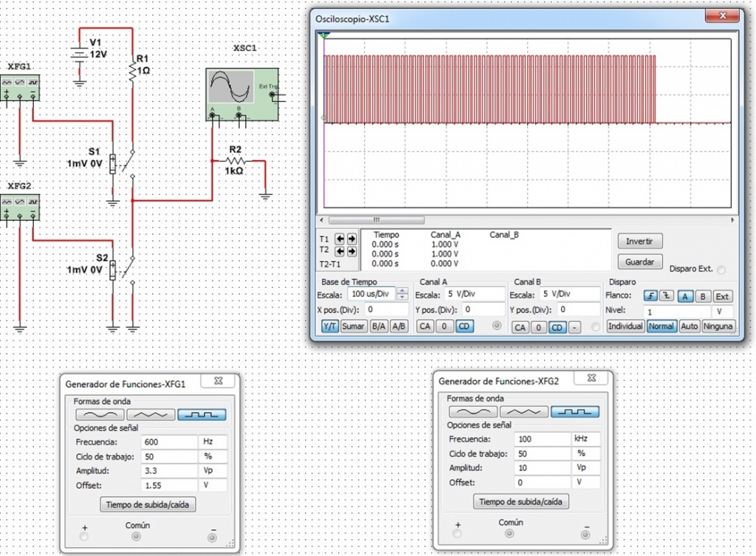Screen dimensions: 756x556
Task: Open XFG2 frequency unit kHz dropdown
Action: 587,439
